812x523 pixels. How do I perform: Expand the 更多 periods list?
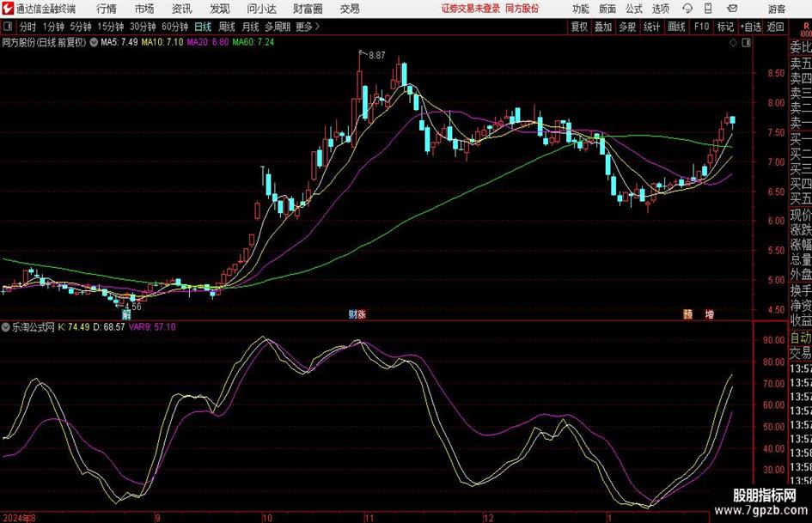click(308, 27)
